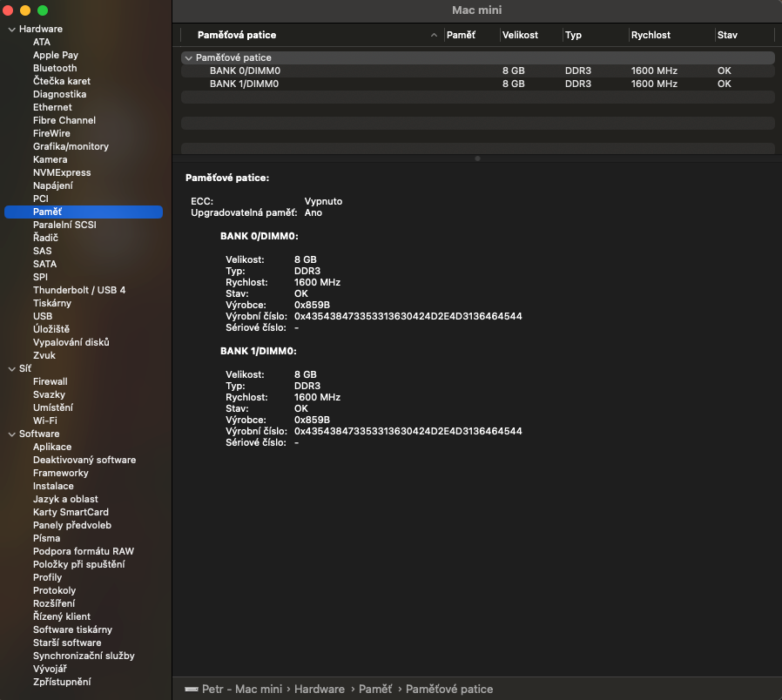Select Čtečka karet in the sidebar
Screen dimensions: 782x700
point(62,81)
